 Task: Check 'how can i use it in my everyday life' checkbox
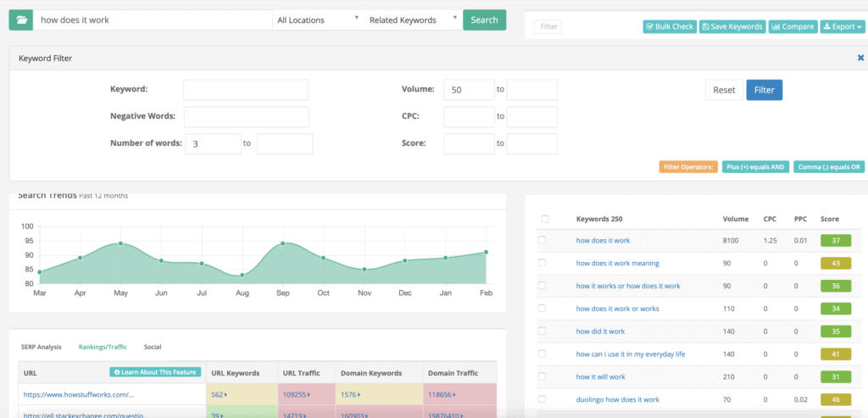[542, 354]
